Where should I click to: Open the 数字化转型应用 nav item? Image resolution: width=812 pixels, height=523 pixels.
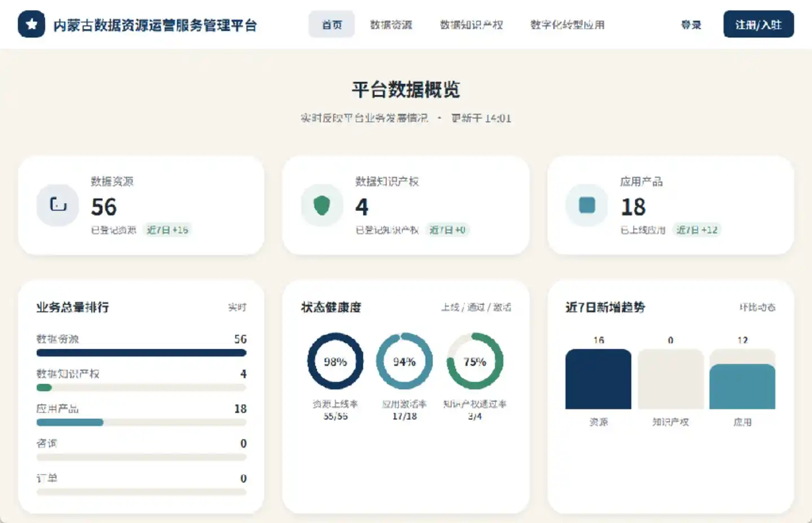(568, 24)
